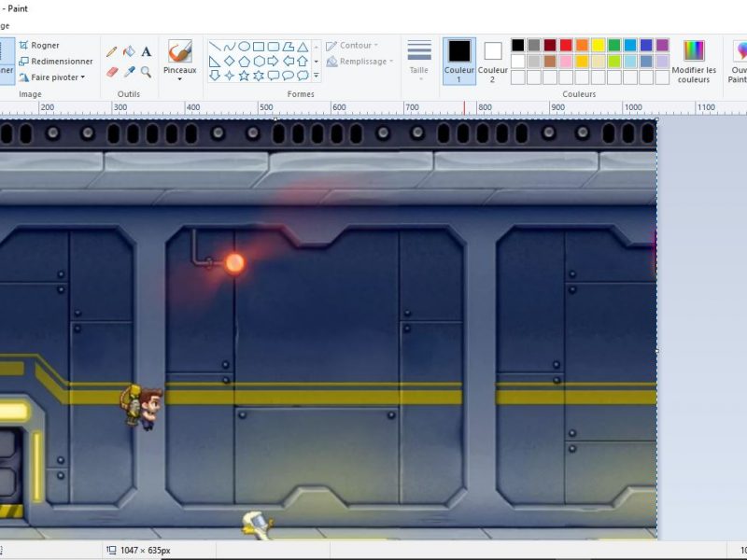
Task: Select the Eraser tool
Action: click(111, 72)
